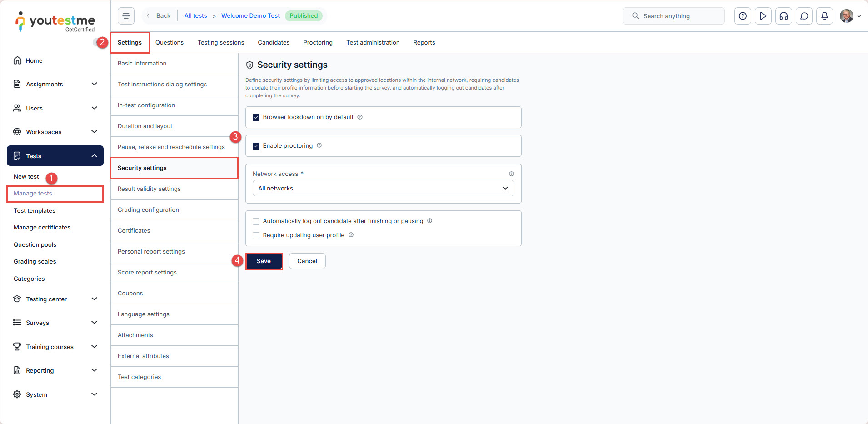Uncheck Browser lockdown on by default

pos(256,117)
